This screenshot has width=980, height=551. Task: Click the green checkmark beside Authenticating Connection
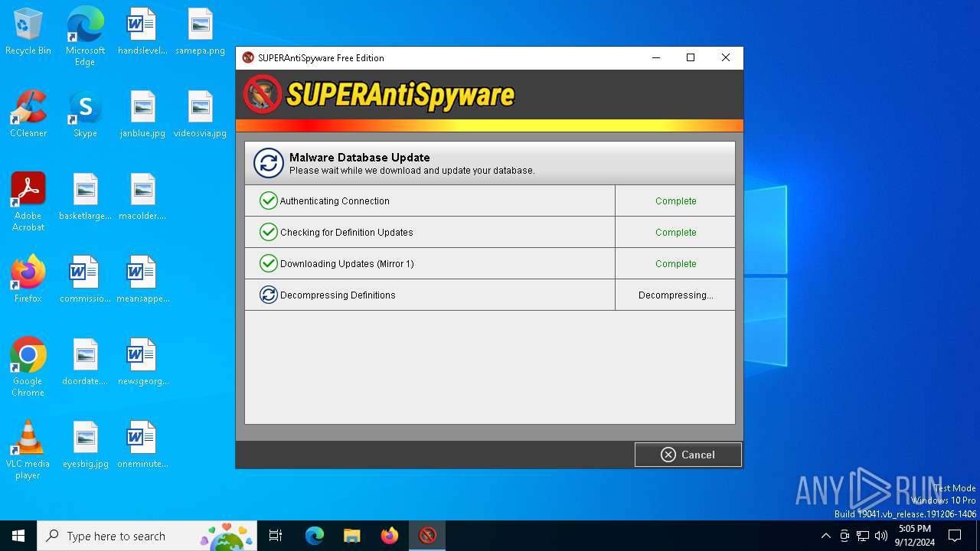(268, 201)
